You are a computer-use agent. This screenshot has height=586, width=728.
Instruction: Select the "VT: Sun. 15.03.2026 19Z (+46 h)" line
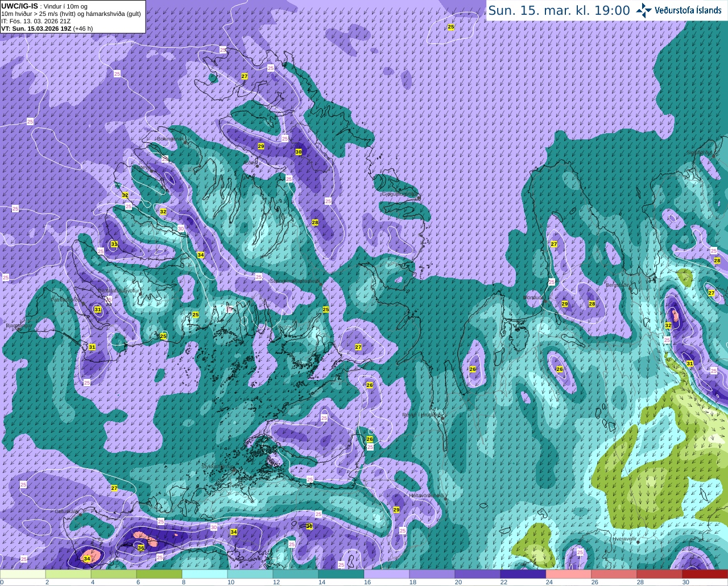pyautogui.click(x=47, y=28)
